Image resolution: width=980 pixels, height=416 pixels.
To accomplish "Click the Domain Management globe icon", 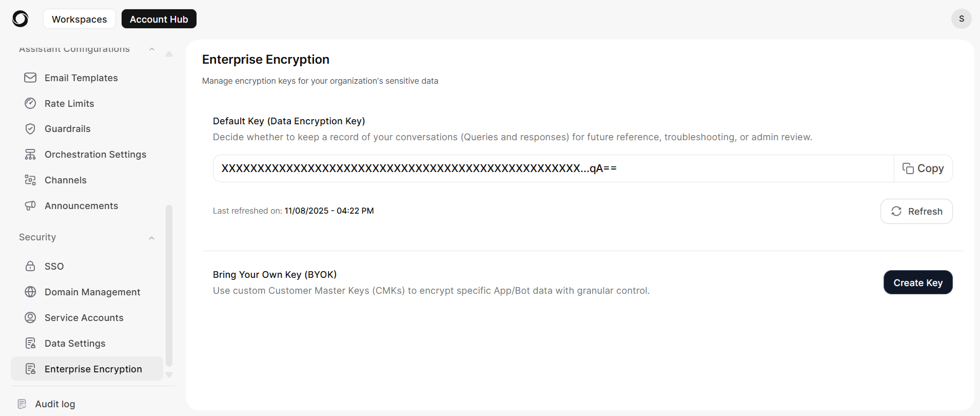I will pyautogui.click(x=30, y=292).
